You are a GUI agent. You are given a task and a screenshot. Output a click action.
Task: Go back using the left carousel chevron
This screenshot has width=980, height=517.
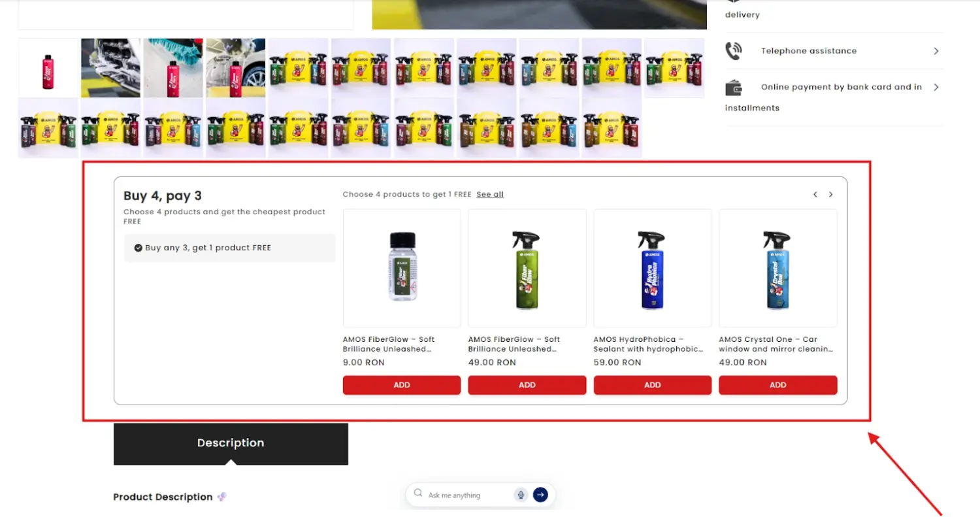815,194
